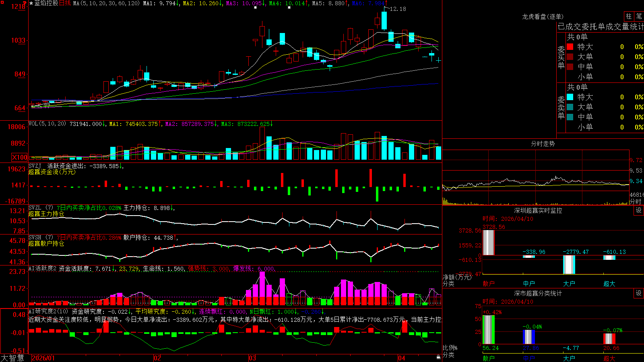Click the 爆发线: 6.000 label
Image resolution: width=644 pixels, height=362 pixels.
point(254,268)
